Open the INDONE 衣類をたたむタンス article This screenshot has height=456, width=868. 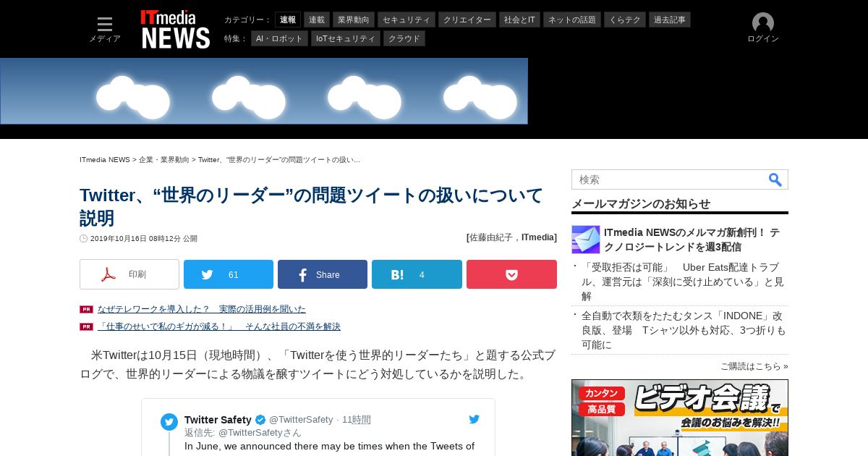[684, 330]
